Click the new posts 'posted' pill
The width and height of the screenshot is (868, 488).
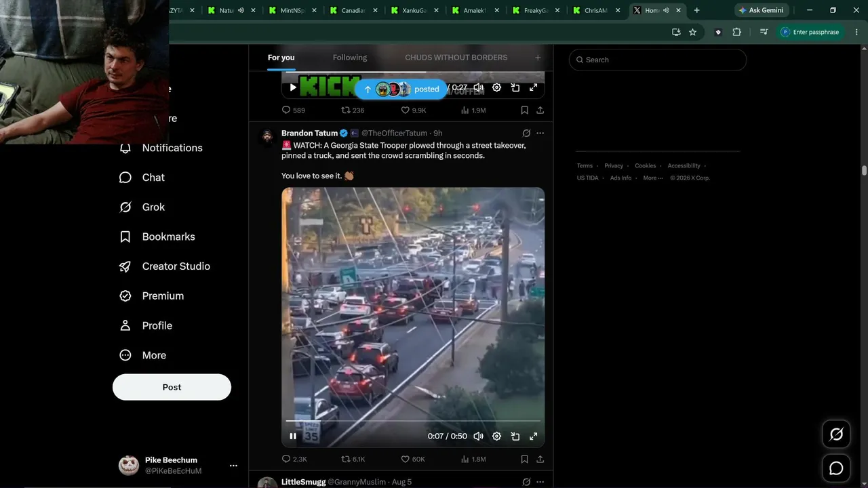pyautogui.click(x=401, y=89)
